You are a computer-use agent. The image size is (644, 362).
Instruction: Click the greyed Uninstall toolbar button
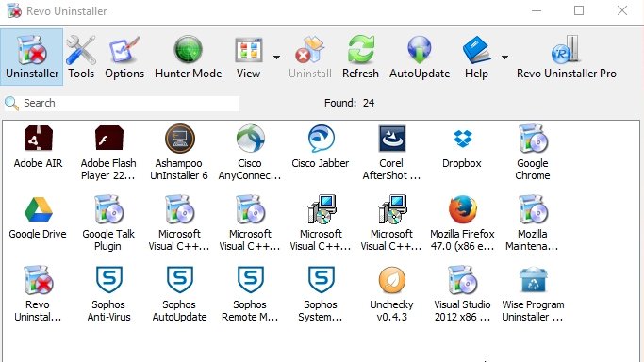pyautogui.click(x=310, y=58)
